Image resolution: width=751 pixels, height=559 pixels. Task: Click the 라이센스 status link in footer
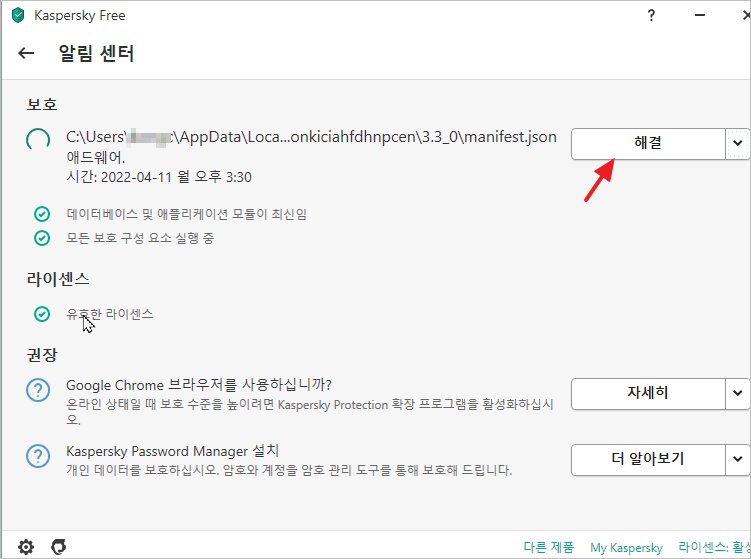coord(713,547)
